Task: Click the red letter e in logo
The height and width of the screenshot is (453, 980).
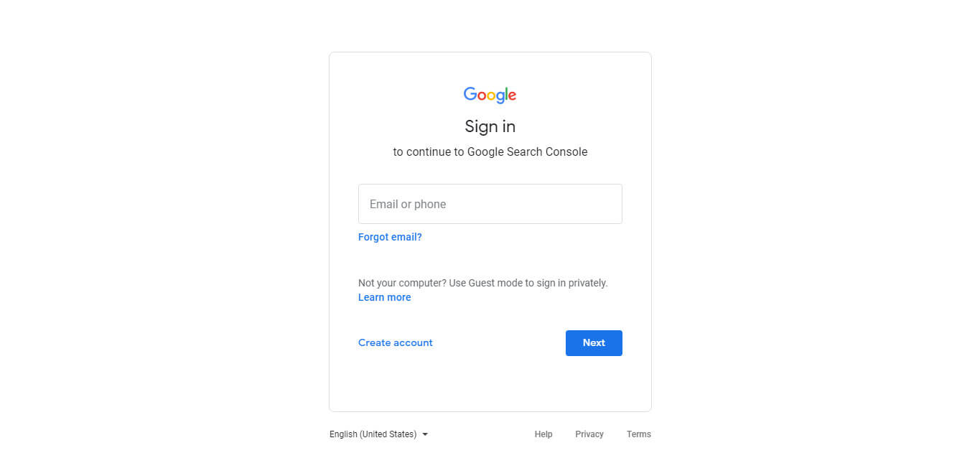Action: tap(511, 95)
